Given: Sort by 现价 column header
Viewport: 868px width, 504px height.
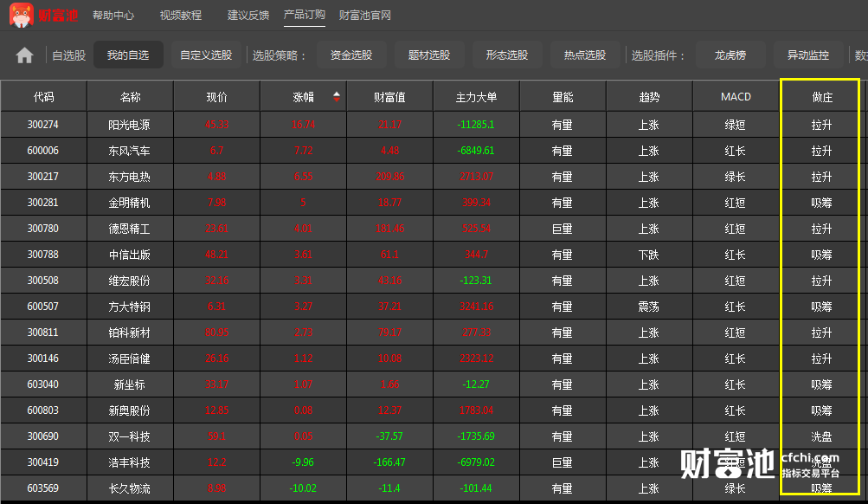Looking at the screenshot, I should point(216,97).
